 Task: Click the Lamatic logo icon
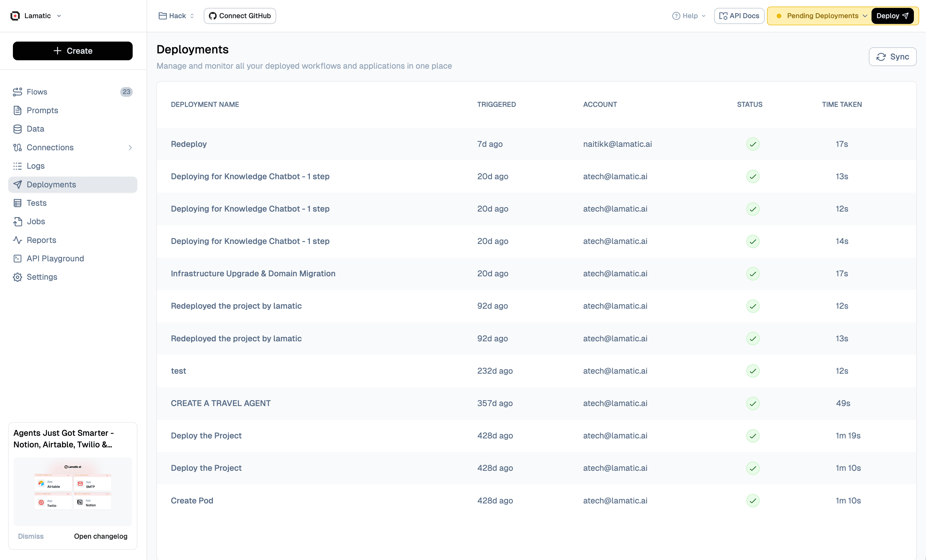[15, 16]
